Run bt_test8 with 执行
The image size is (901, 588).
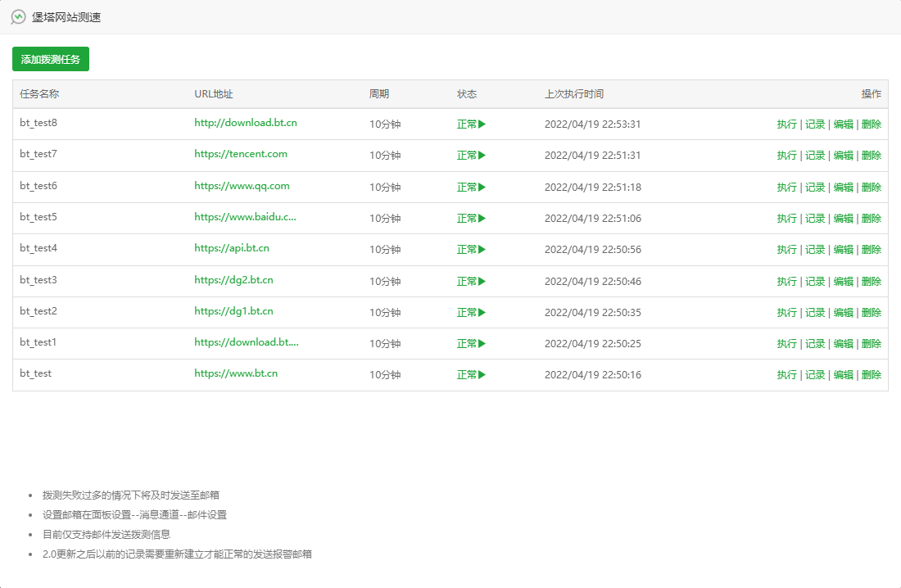(x=786, y=124)
